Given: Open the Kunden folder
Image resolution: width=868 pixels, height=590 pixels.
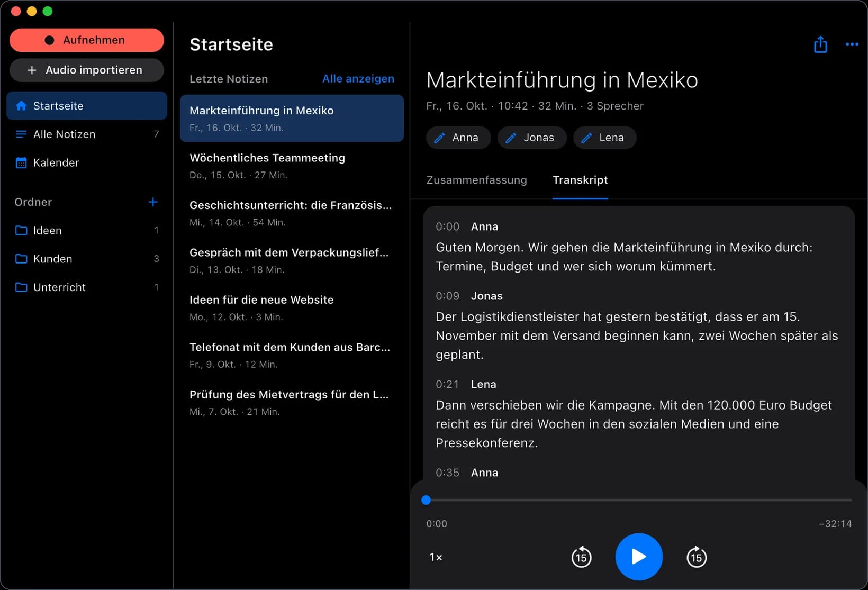Looking at the screenshot, I should (x=87, y=259).
